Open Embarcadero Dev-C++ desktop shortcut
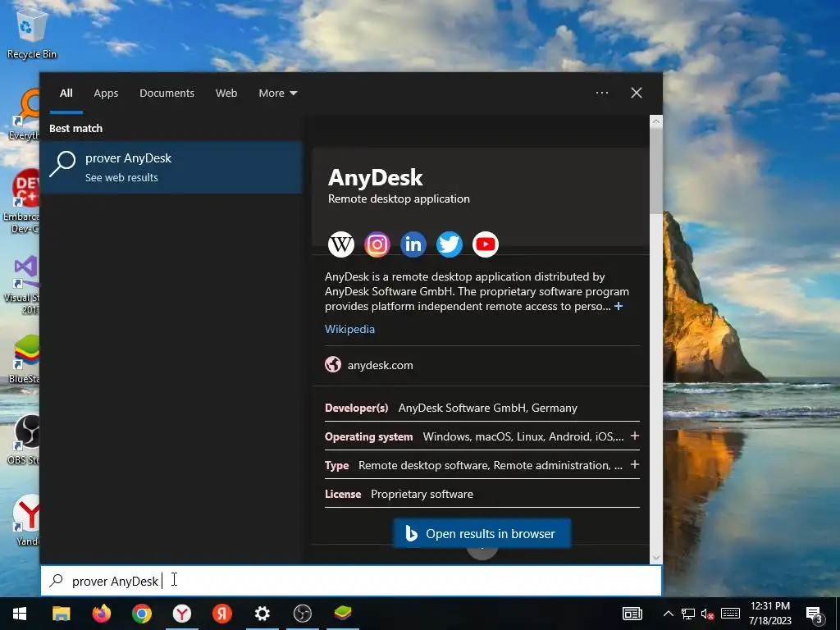Screen dimensions: 840x630 coord(21,202)
